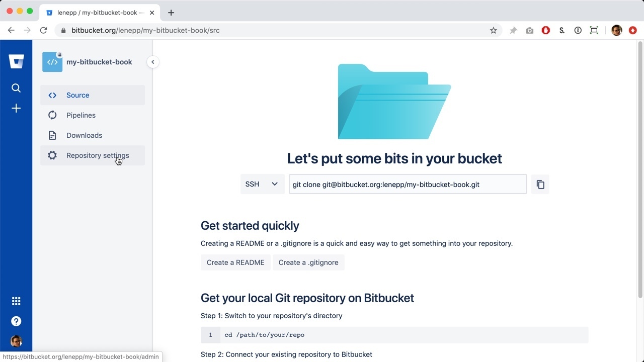Click the git clone command field
644x362 pixels.
[x=408, y=185]
